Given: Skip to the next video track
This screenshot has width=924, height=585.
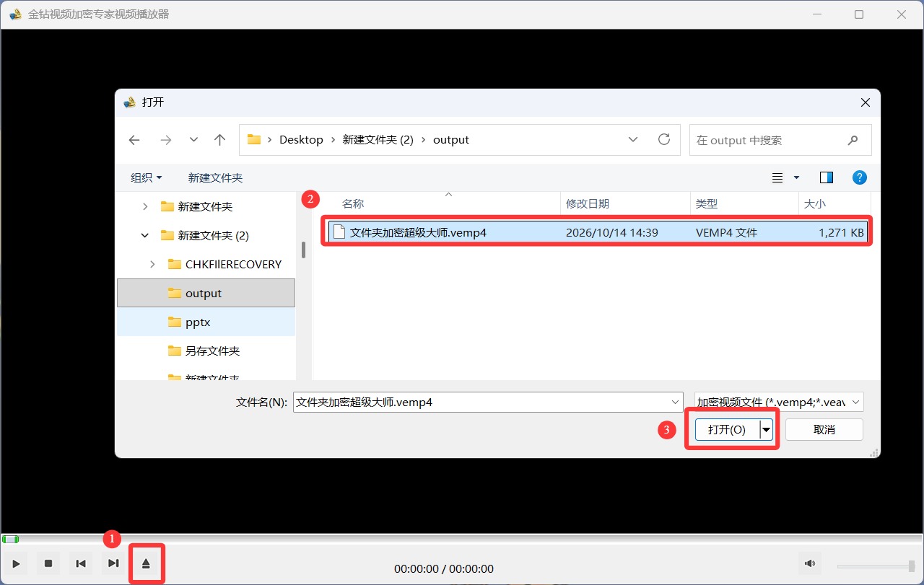Looking at the screenshot, I should click(x=113, y=563).
